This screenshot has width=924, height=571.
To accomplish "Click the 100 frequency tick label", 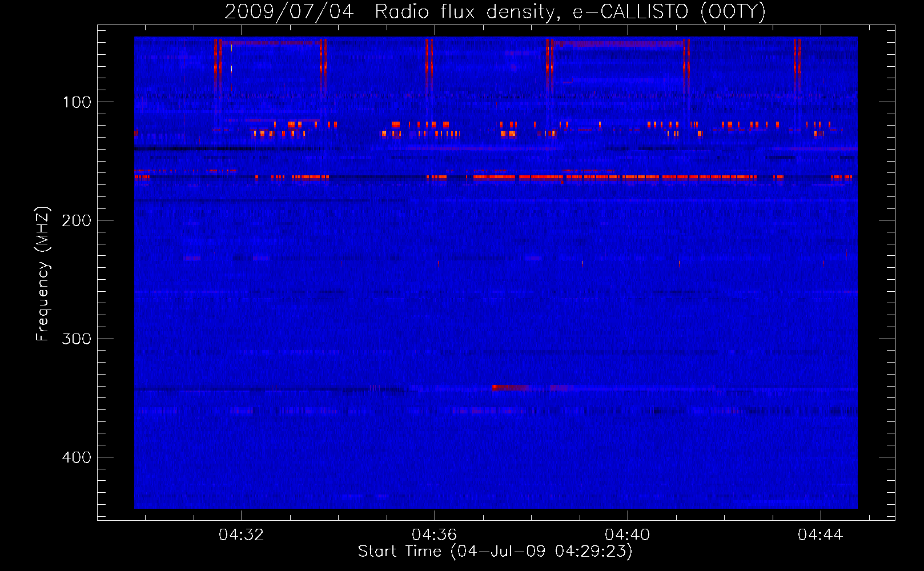I will point(77,103).
